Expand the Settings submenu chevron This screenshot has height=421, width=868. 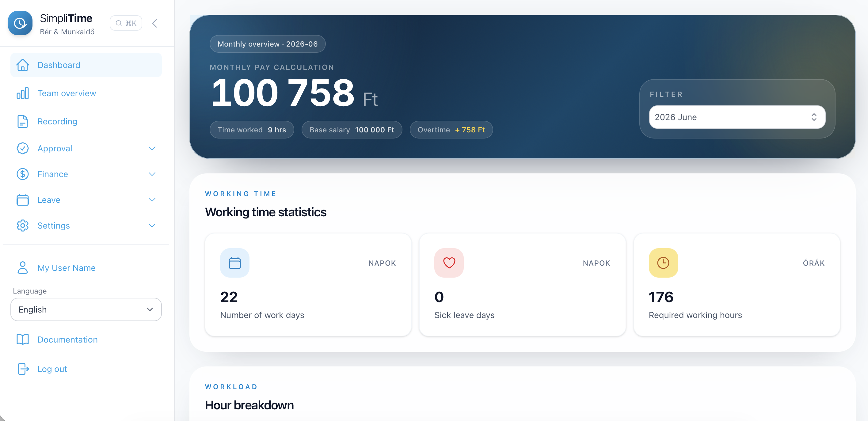point(152,226)
